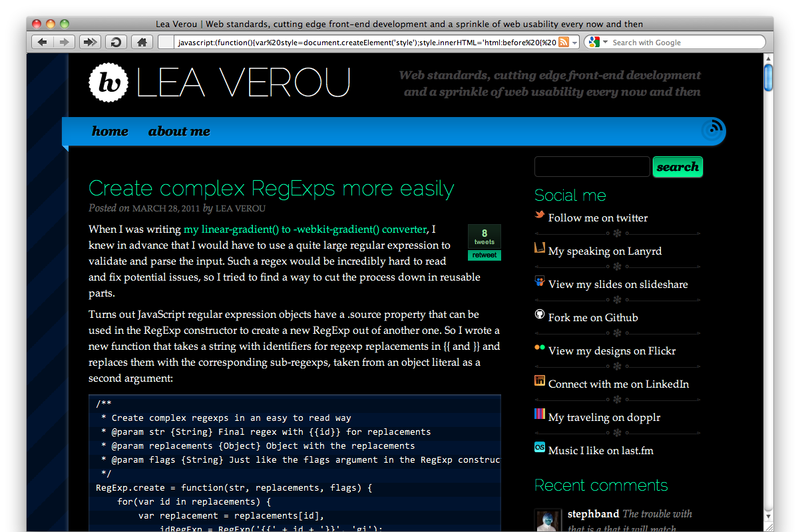Open 'Create complex RegExps more easily' title
Screen dimensions: 800x532
pyautogui.click(x=271, y=189)
